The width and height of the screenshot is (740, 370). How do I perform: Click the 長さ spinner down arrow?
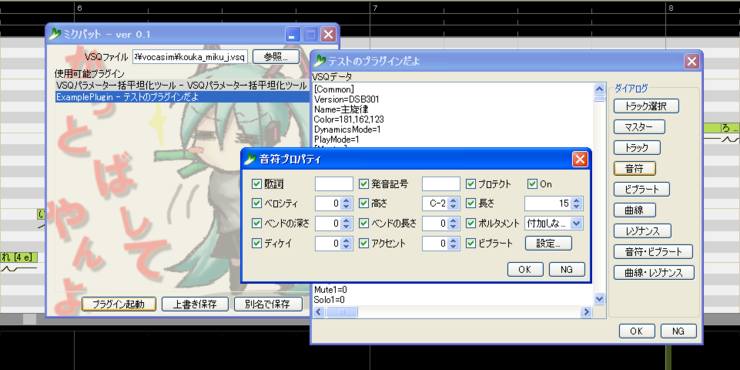[577, 207]
